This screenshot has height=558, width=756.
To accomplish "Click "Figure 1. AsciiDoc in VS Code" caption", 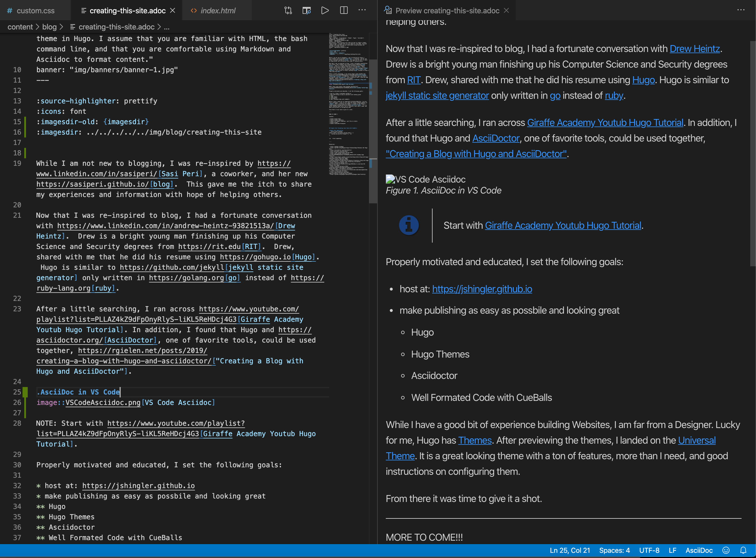I will click(443, 191).
